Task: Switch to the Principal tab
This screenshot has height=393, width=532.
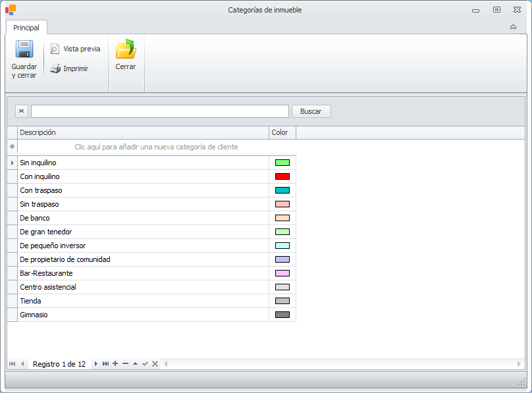Action: click(26, 28)
